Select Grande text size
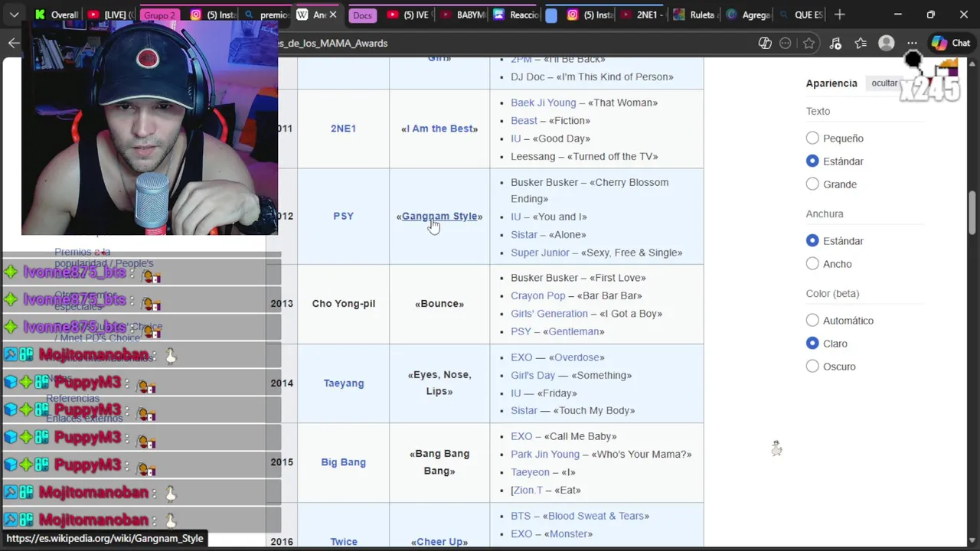Screen dimensions: 980x551 coord(812,184)
